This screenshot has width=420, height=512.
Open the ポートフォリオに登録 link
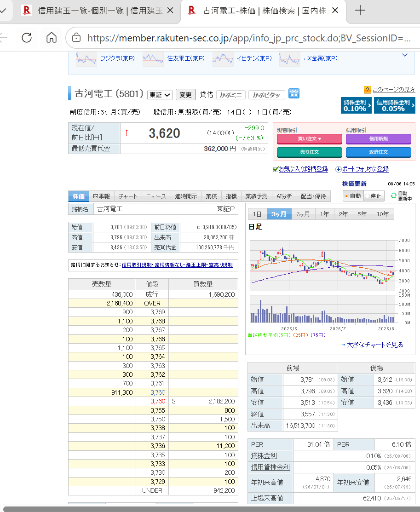pyautogui.click(x=365, y=169)
